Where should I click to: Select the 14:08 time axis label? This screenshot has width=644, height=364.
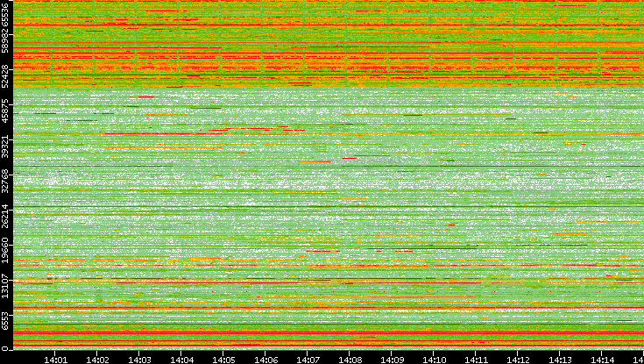pos(350,360)
